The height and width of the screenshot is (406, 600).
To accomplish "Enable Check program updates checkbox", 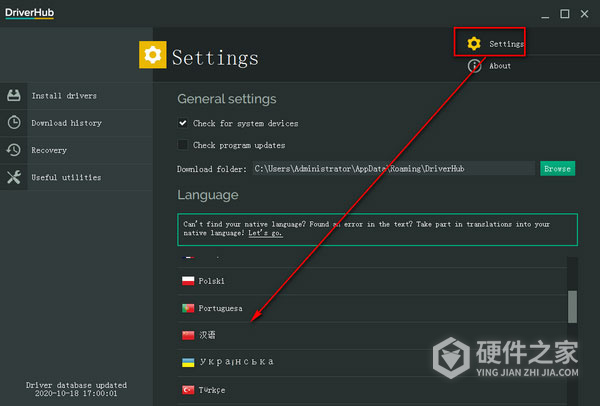I will [x=183, y=145].
